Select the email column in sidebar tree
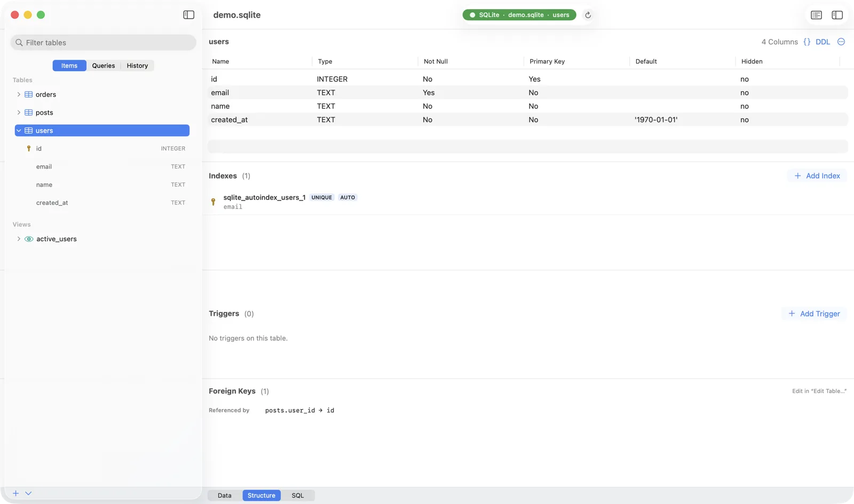Screen dimensions: 854x504 pyautogui.click(x=102, y=167)
